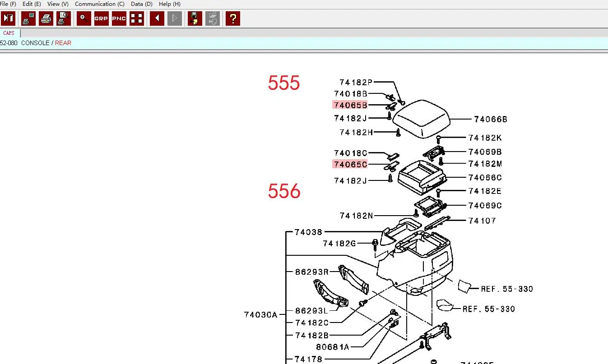Go to previous page arrow
Image resolution: width=608 pixels, height=364 pixels.
point(157,18)
